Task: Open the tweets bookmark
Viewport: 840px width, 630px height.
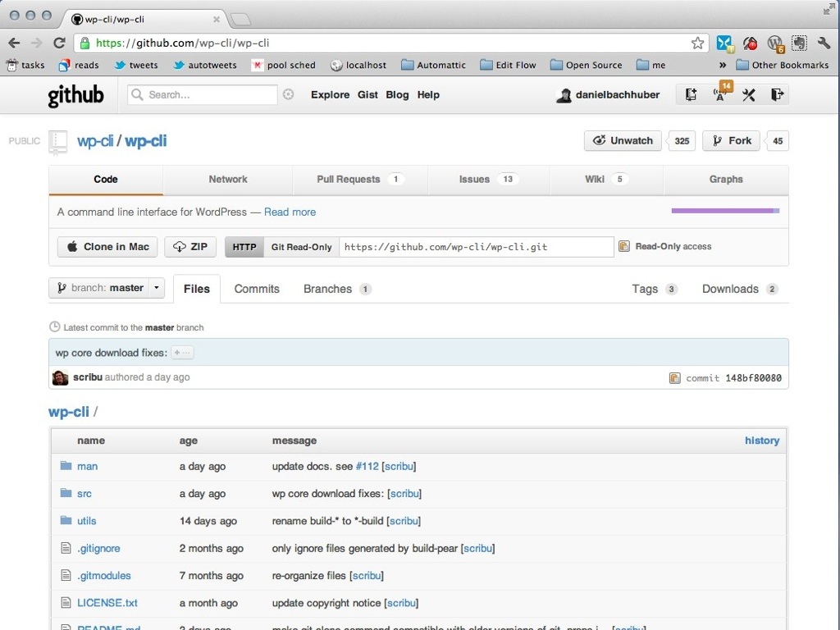Action: click(x=137, y=65)
